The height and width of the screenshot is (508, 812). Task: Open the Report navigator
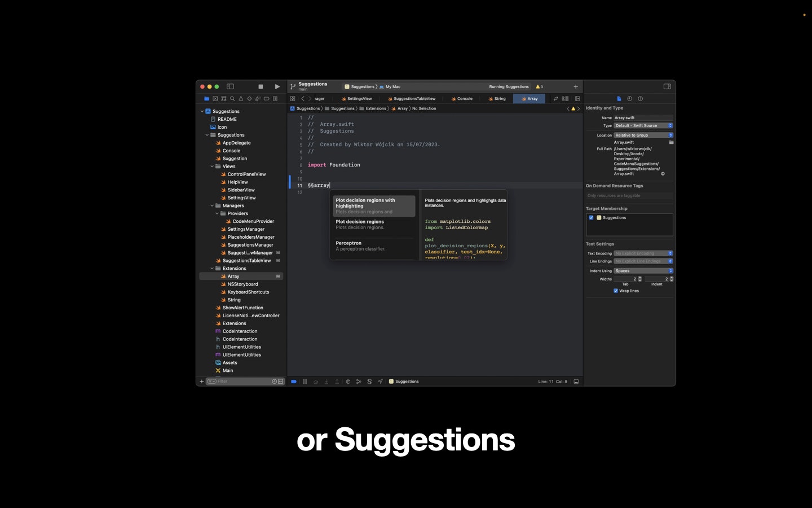(x=275, y=99)
